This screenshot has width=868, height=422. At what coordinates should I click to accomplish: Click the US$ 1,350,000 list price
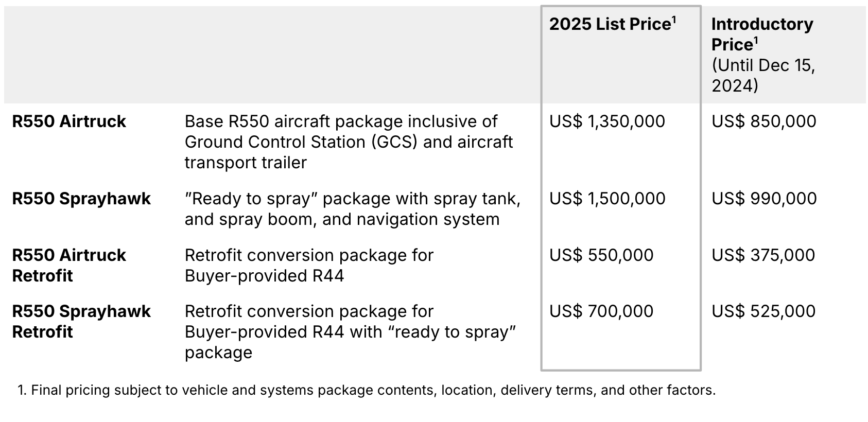[607, 121]
